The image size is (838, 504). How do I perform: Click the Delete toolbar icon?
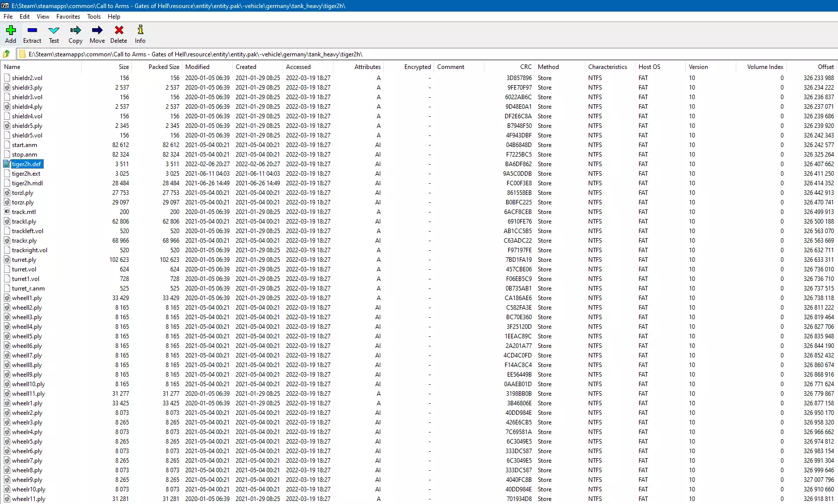pyautogui.click(x=119, y=30)
